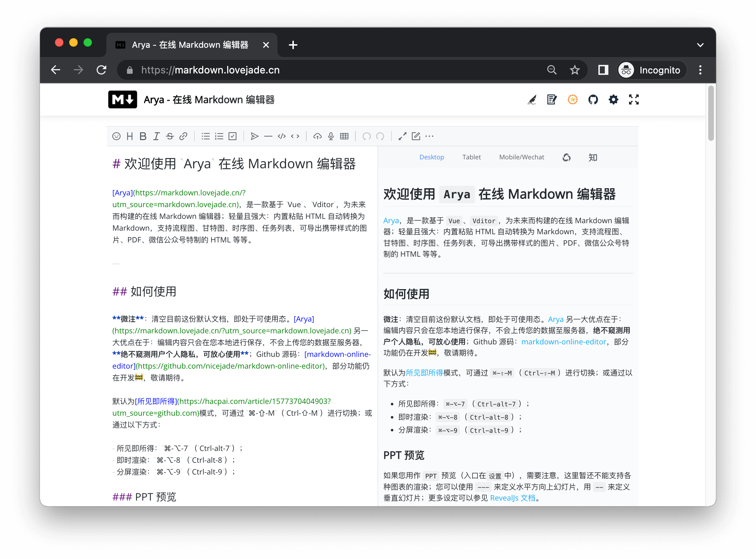Start voice recording with microphone icon
The image size is (756, 559).
click(331, 136)
